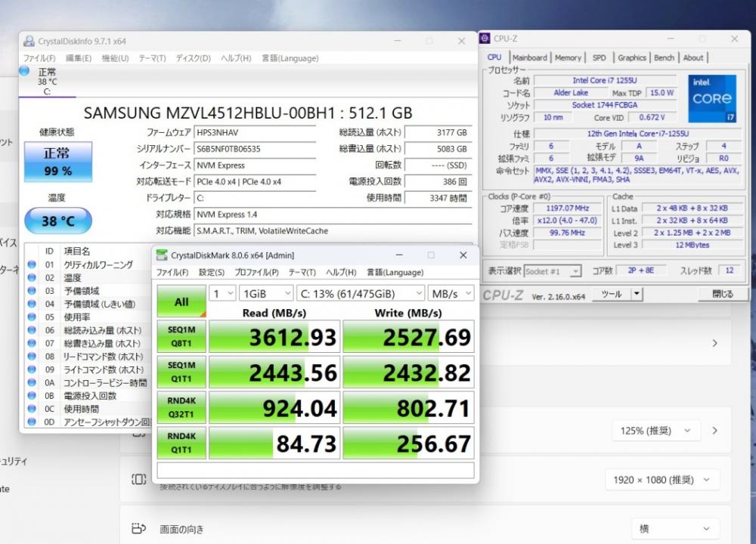Click the display orientation icon beside 画面の向き

(x=139, y=528)
